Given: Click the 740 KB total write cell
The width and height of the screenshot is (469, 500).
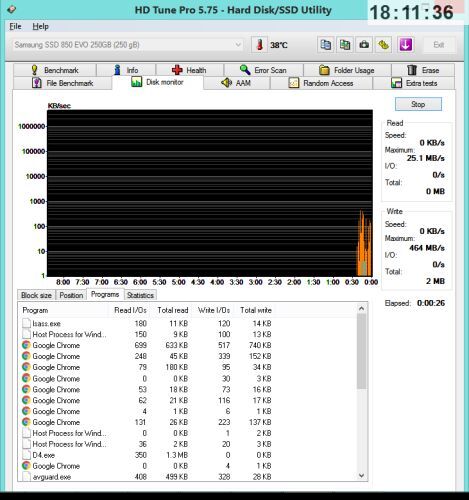Looking at the screenshot, I should point(260,345).
